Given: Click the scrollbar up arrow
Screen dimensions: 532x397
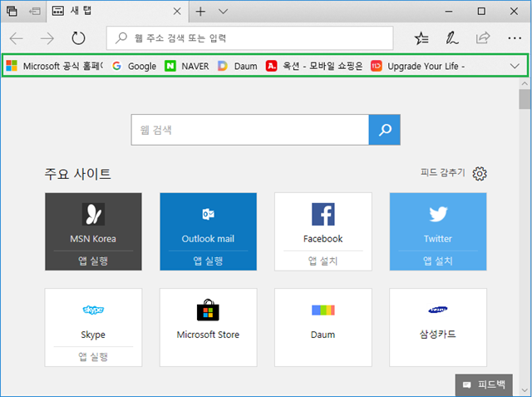Looking at the screenshot, I should pos(525,83).
